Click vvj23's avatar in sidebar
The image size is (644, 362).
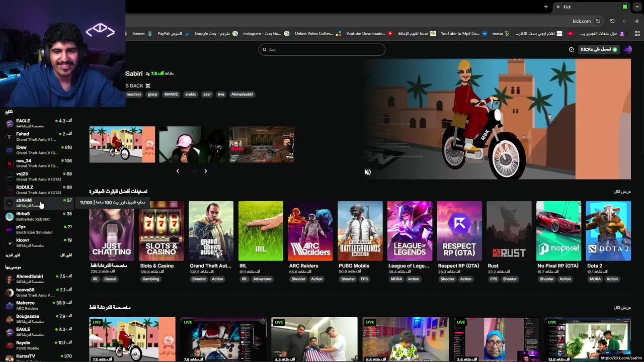point(9,176)
